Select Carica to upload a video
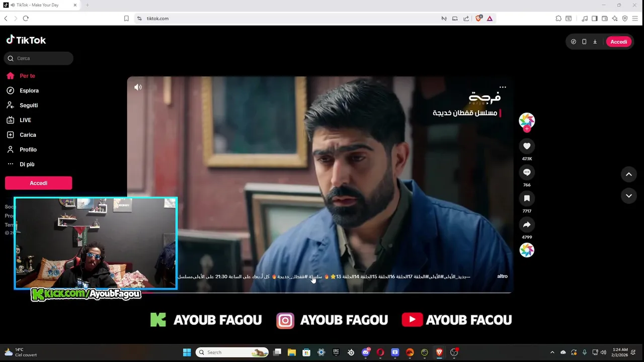 [28, 135]
